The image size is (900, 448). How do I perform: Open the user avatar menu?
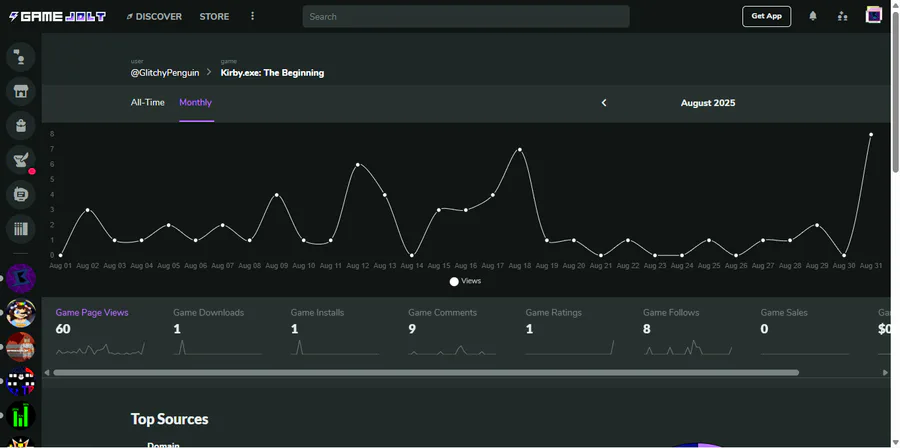pos(874,15)
